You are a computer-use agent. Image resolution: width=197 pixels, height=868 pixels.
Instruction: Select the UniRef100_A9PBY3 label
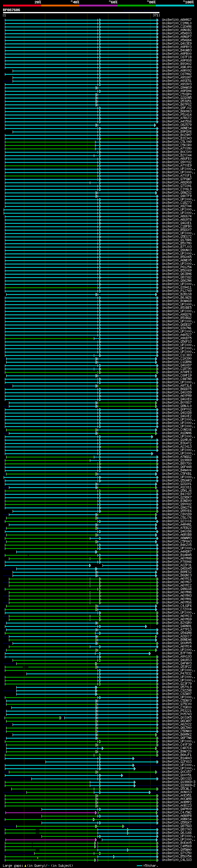[x=176, y=47]
